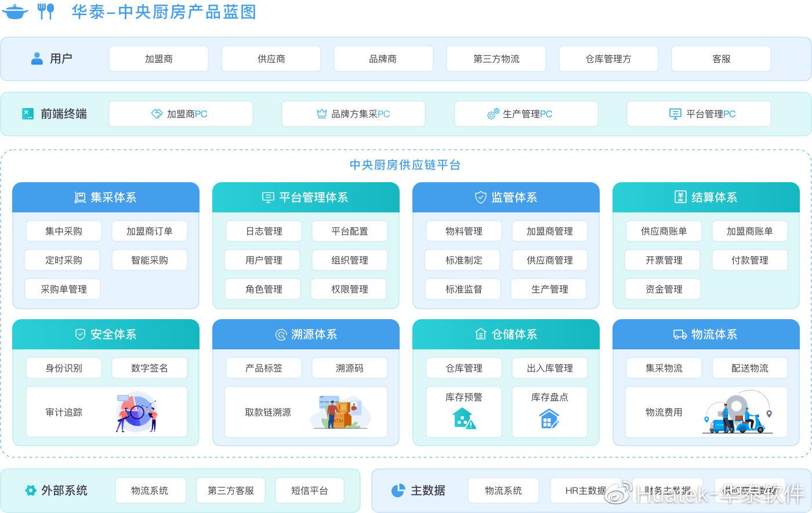Switch to the 安全体系 panel header
Viewport: 812px width, 513px height.
click(106, 334)
